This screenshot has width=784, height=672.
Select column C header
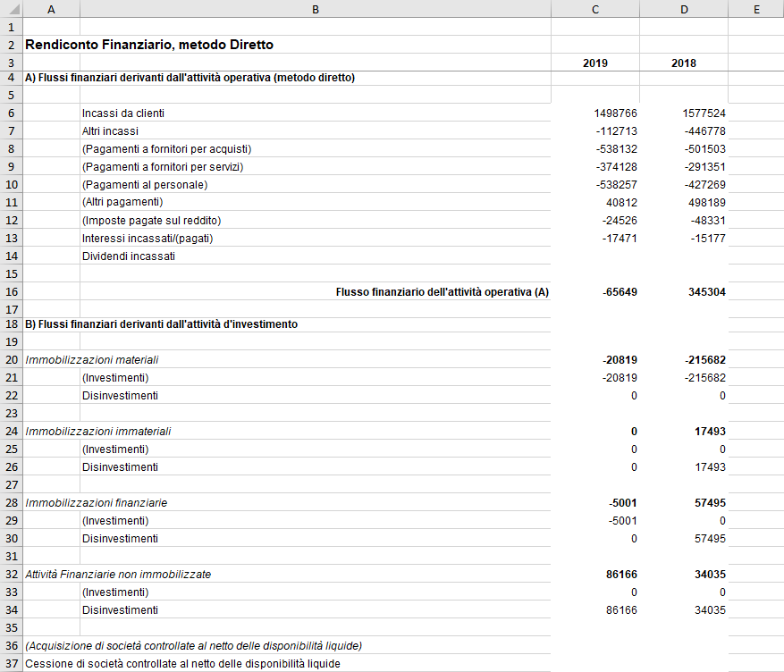[594, 9]
